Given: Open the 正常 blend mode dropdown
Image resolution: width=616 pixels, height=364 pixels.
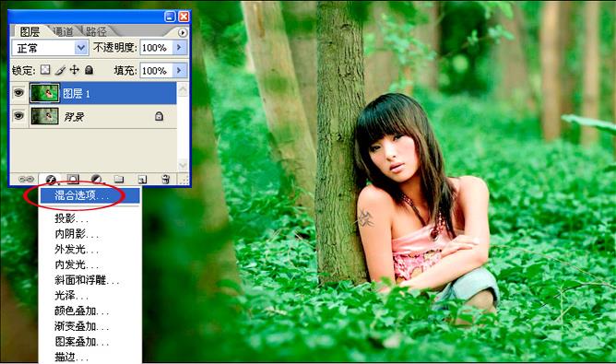Looking at the screenshot, I should pos(50,48).
